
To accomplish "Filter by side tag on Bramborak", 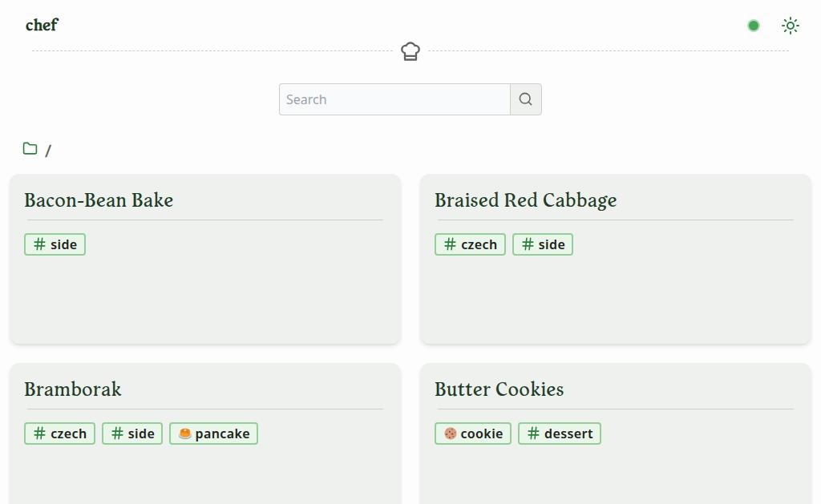I will coord(132,433).
